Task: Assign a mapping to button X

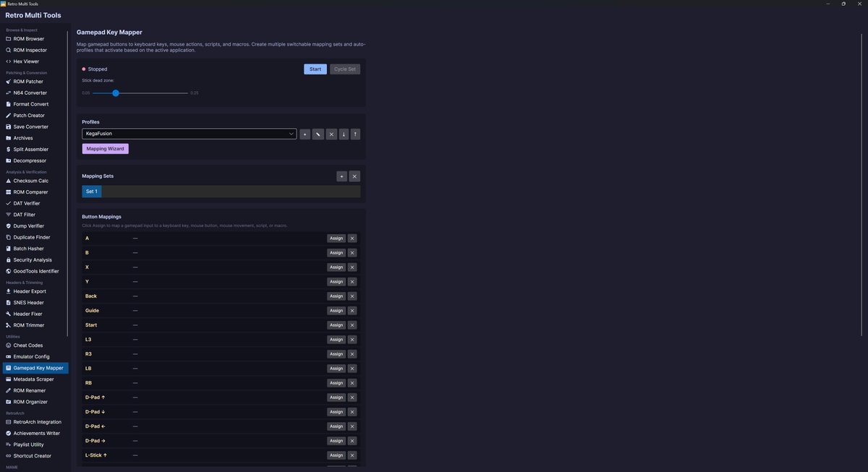Action: pyautogui.click(x=336, y=267)
